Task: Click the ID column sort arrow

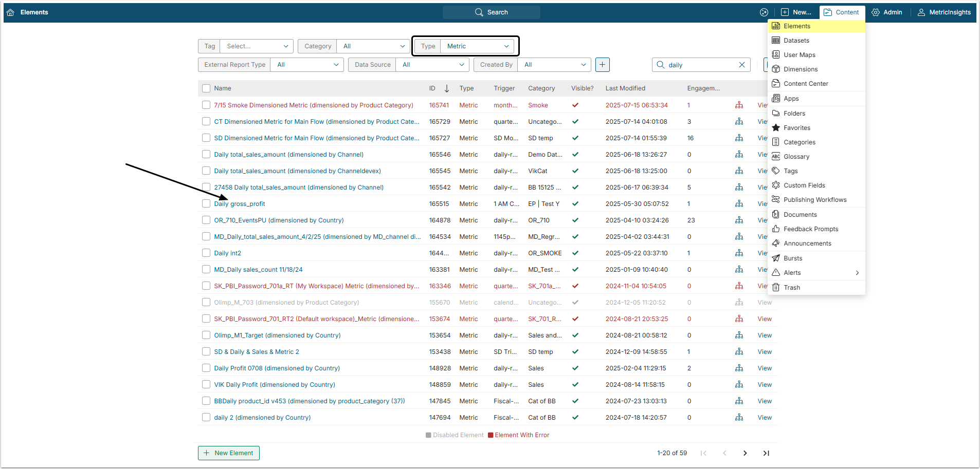Action: pos(447,88)
